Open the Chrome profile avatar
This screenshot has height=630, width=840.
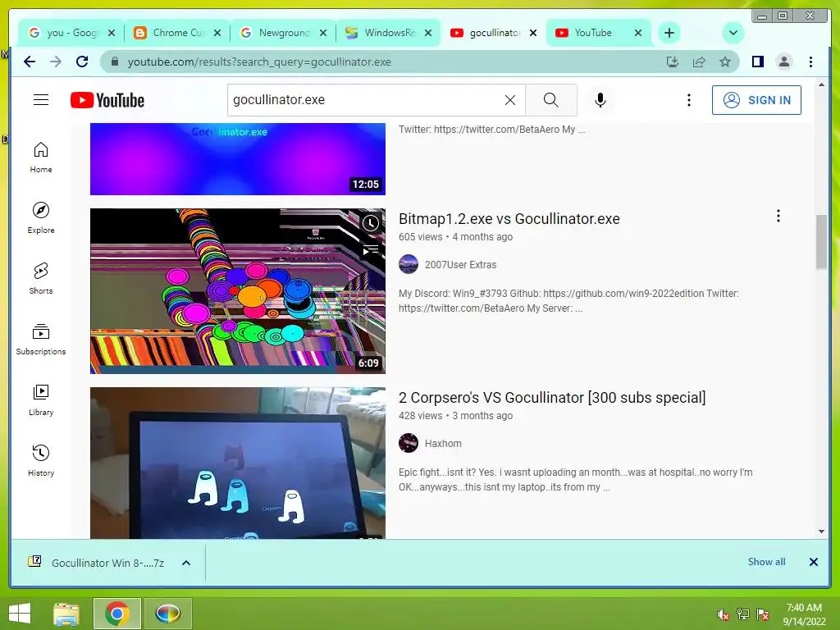click(x=783, y=62)
